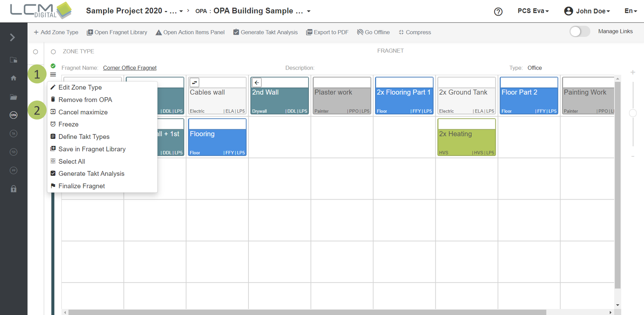This screenshot has height=315, width=644.
Task: Click the zoom in plus icon
Action: 632,72
